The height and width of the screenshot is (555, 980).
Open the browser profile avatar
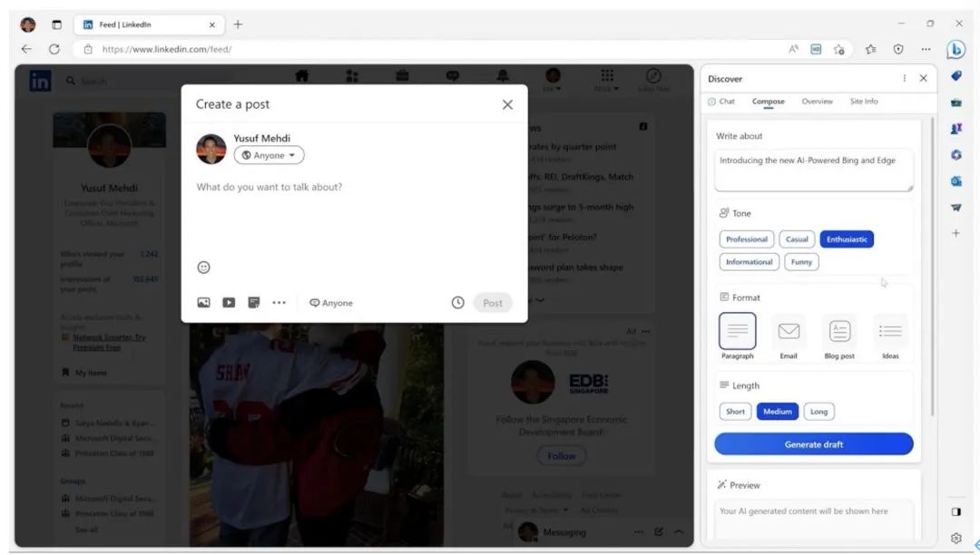click(x=28, y=24)
